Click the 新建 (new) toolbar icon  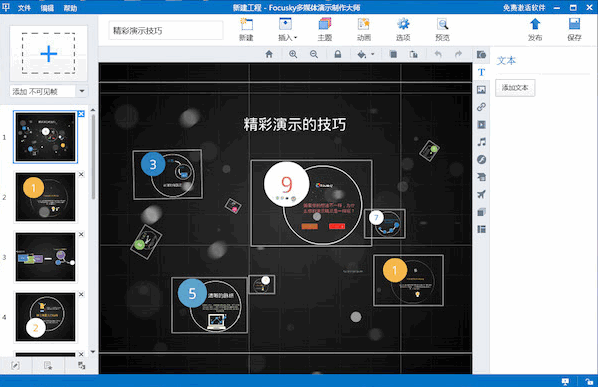(x=246, y=29)
